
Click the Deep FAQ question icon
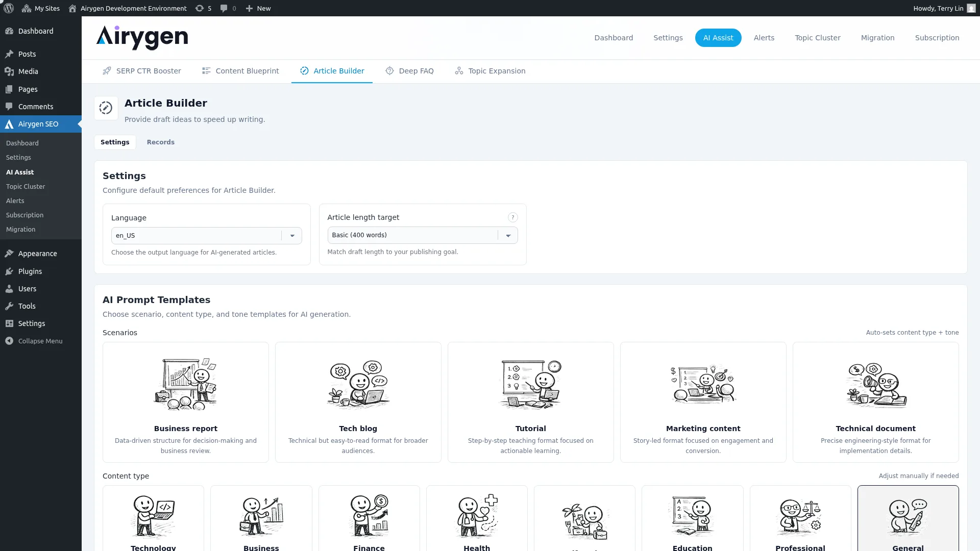pos(389,71)
